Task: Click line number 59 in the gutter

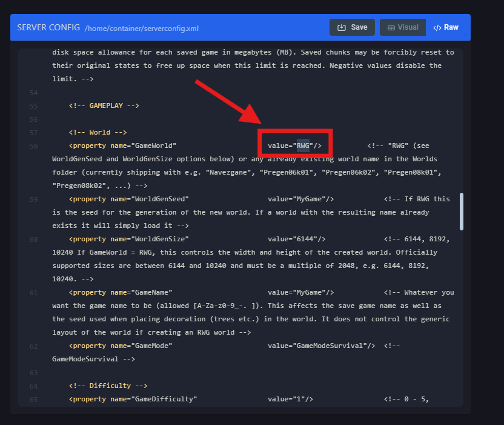Action: point(33,200)
